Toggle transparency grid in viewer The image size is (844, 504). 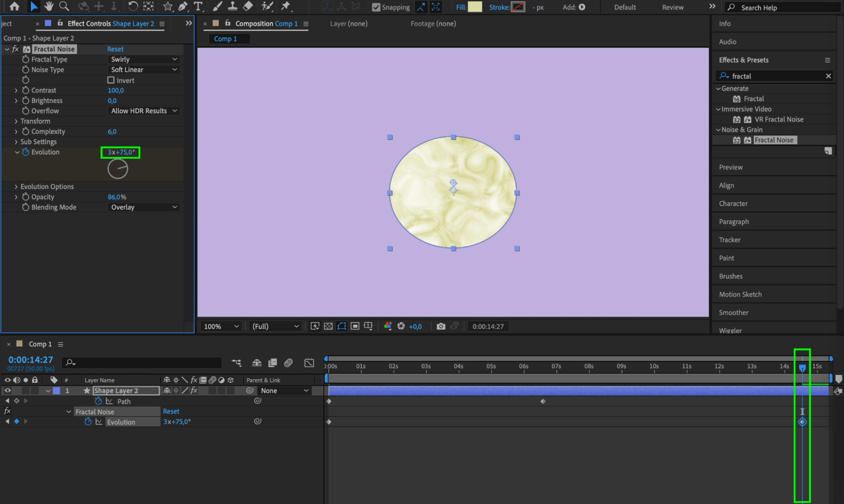click(328, 326)
